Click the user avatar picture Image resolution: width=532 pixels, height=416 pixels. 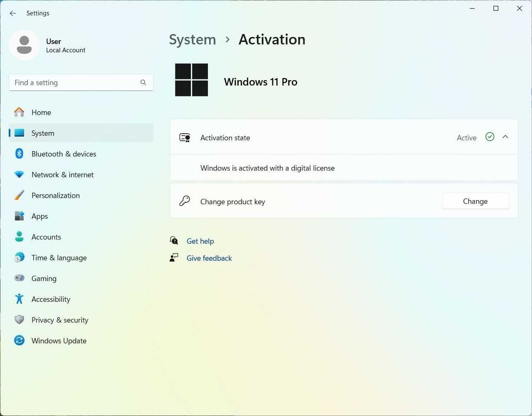(24, 45)
